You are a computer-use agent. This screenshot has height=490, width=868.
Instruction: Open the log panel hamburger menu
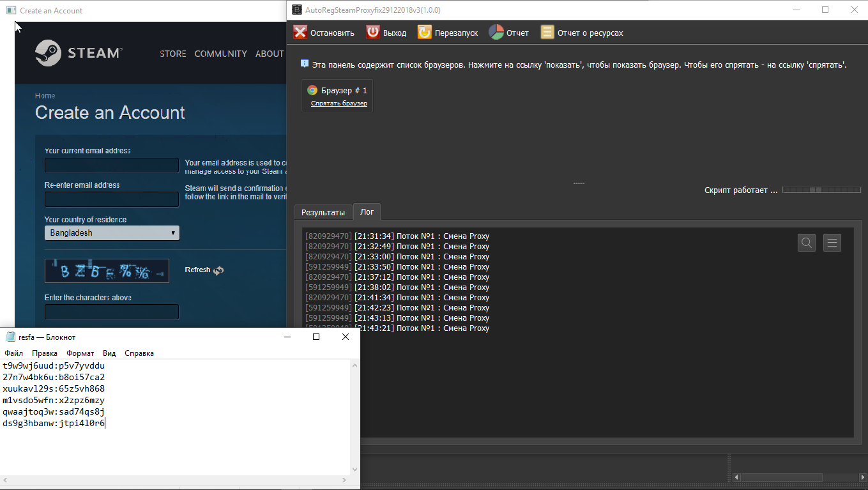point(832,242)
